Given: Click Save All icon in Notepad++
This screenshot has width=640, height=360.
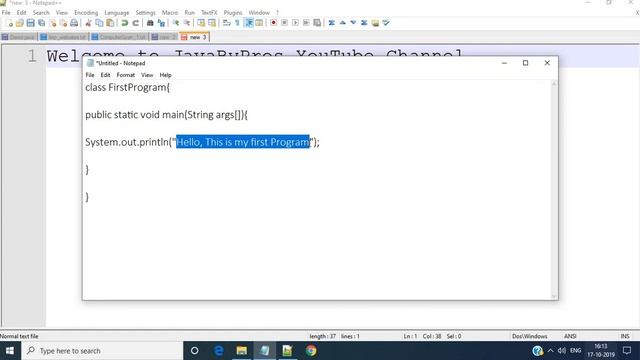Looking at the screenshot, I should pyautogui.click(x=41, y=23).
